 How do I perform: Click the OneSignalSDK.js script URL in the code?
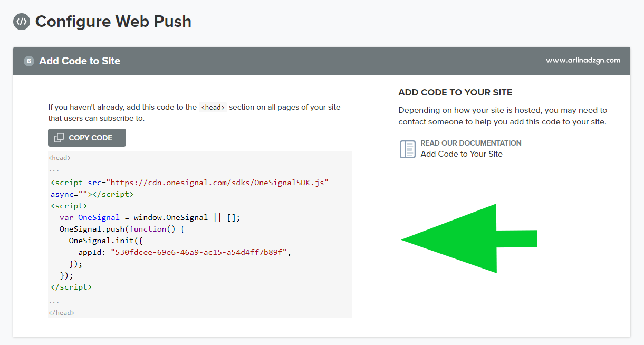click(217, 183)
